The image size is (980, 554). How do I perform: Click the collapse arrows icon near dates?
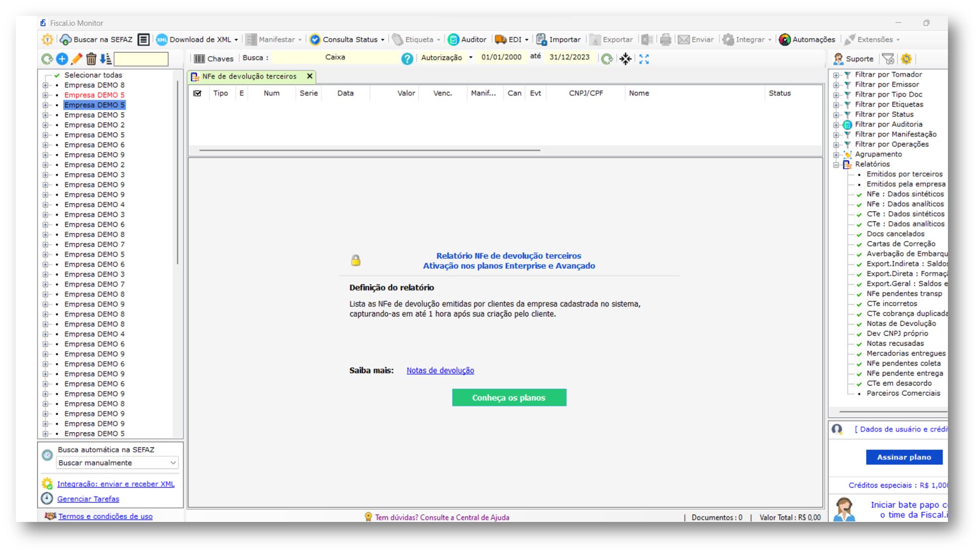625,59
